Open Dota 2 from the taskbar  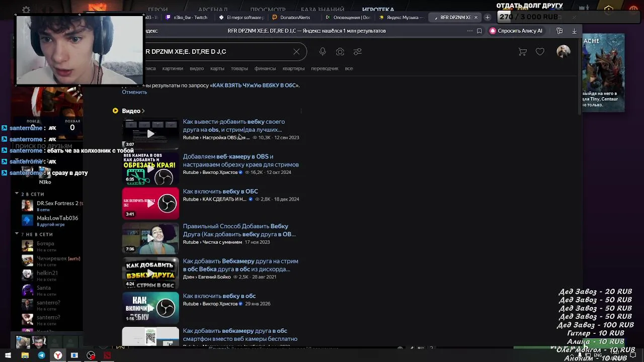click(107, 355)
